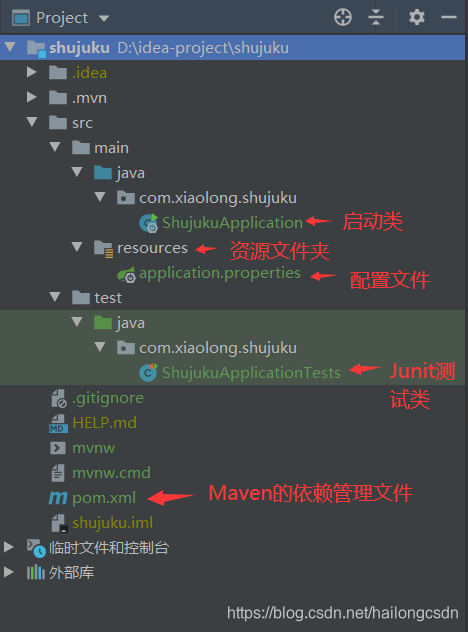Expand the 临时文件和控制台 node arrow

click(8, 547)
